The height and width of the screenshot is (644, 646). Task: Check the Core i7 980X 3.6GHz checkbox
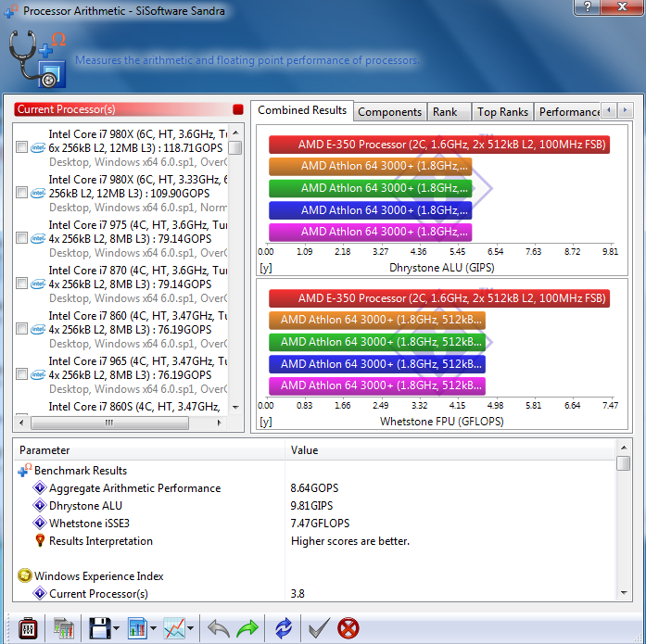pos(21,147)
